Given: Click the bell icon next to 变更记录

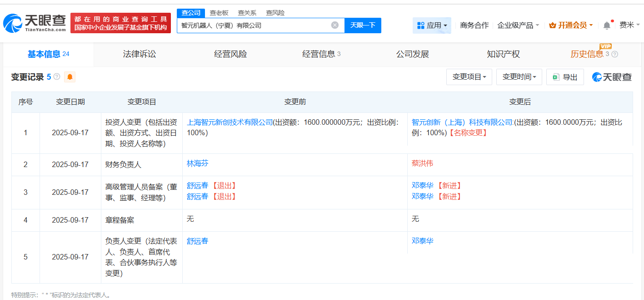Looking at the screenshot, I should tap(70, 76).
